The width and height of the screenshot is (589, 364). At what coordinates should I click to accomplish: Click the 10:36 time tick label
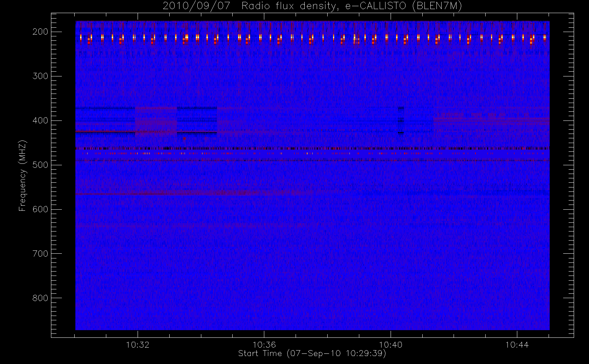point(264,345)
